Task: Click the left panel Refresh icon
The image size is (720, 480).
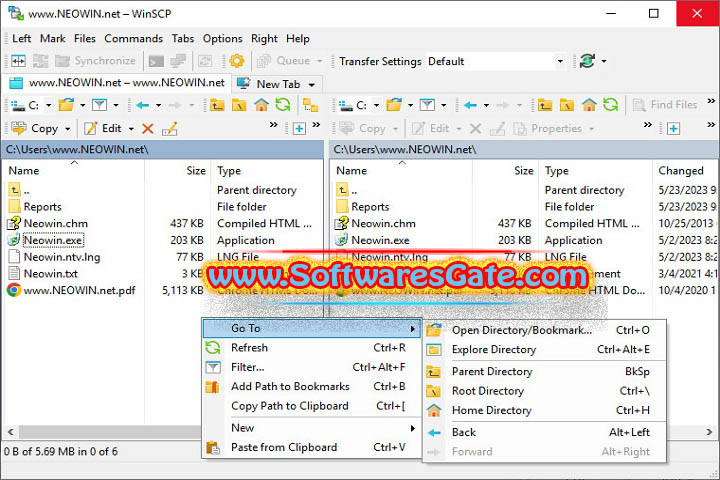Action: click(283, 105)
